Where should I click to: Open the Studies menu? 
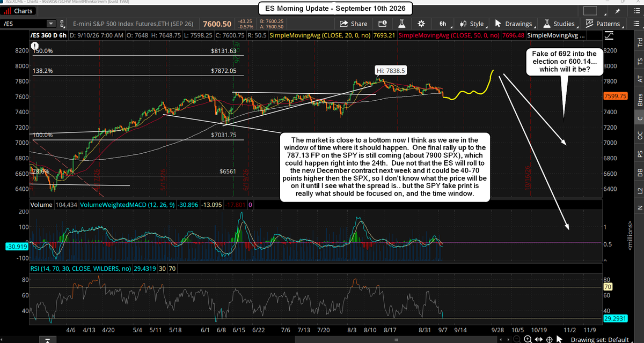pos(560,24)
